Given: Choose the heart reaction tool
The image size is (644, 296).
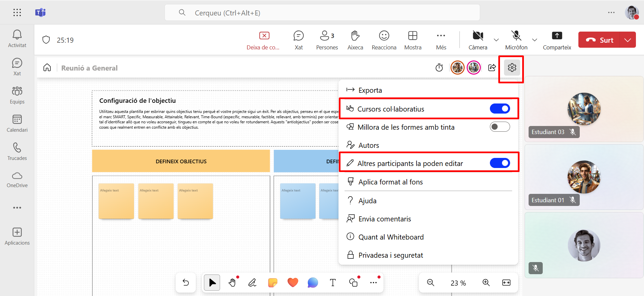Looking at the screenshot, I should (293, 283).
